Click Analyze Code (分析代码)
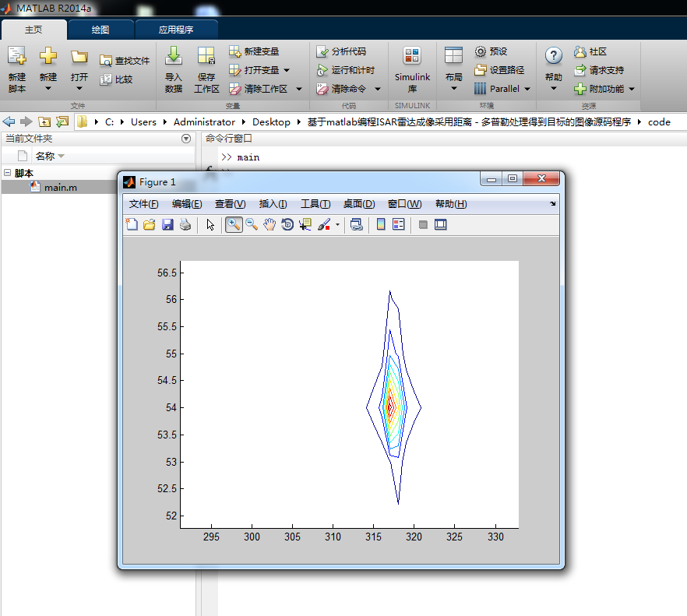 point(341,51)
